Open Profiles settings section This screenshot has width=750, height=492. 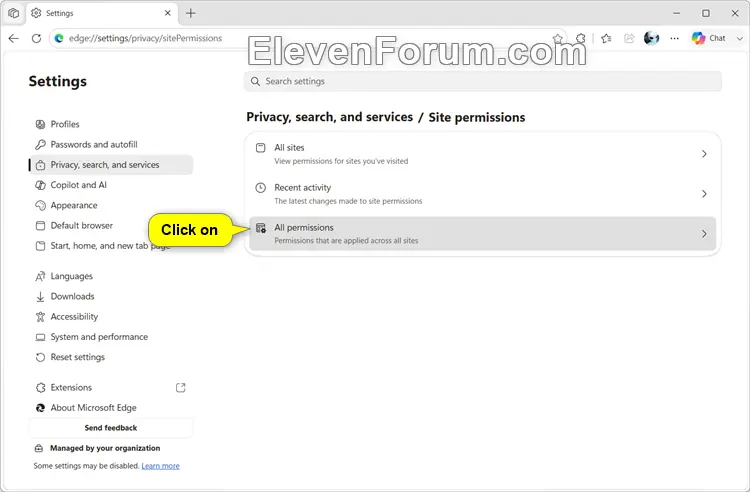110,124
